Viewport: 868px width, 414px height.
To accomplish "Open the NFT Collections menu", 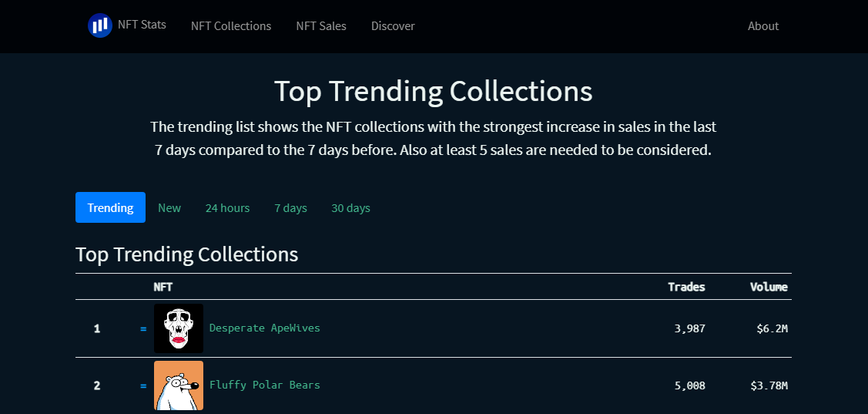I will tap(231, 26).
